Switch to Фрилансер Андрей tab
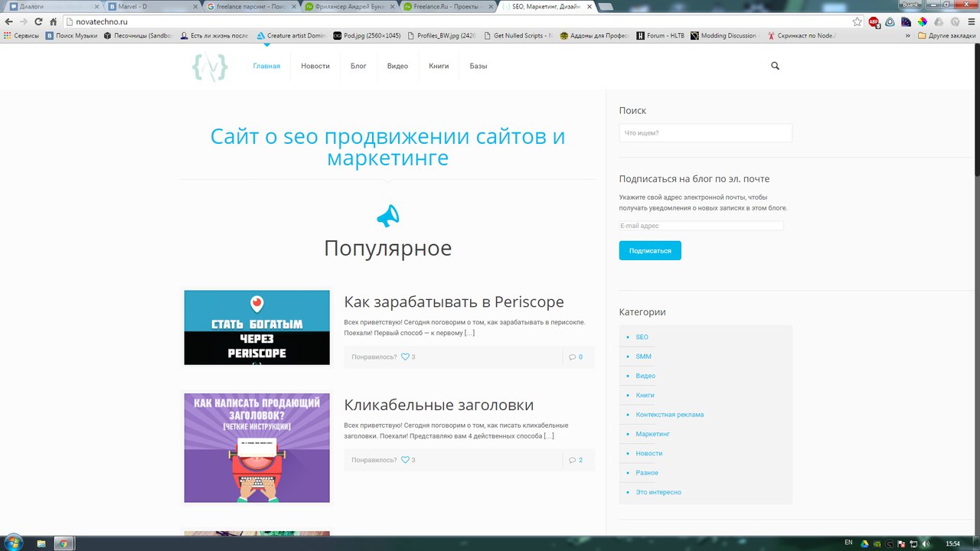The height and width of the screenshot is (551, 980). (349, 6)
